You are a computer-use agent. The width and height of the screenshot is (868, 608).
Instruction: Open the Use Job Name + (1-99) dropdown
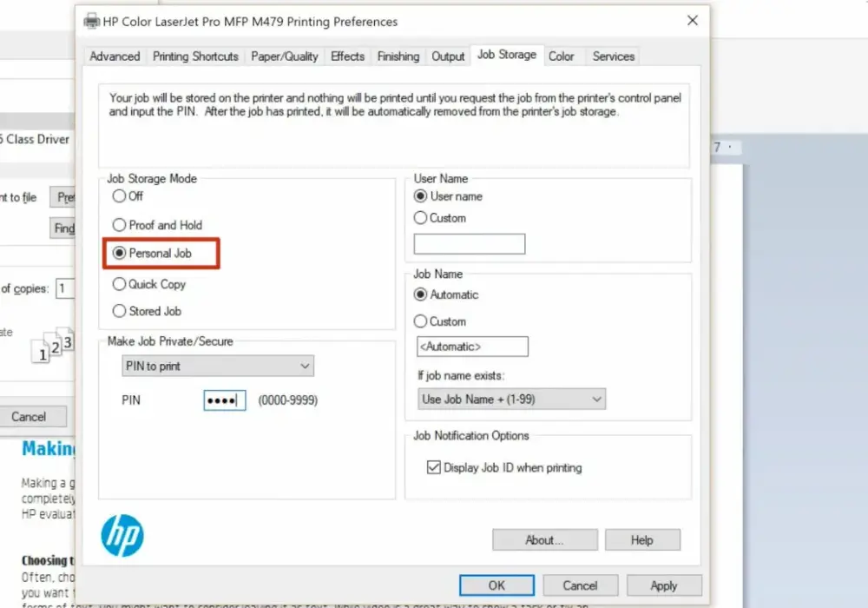(x=511, y=400)
